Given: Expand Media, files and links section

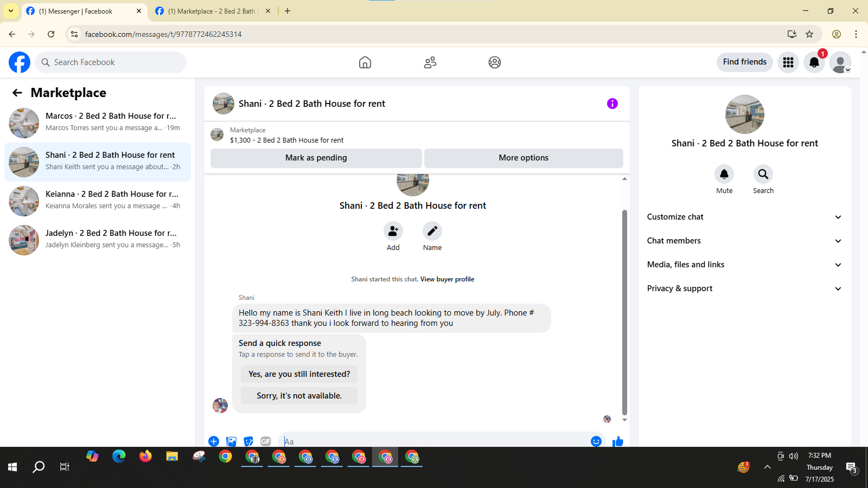Looking at the screenshot, I should point(744,265).
